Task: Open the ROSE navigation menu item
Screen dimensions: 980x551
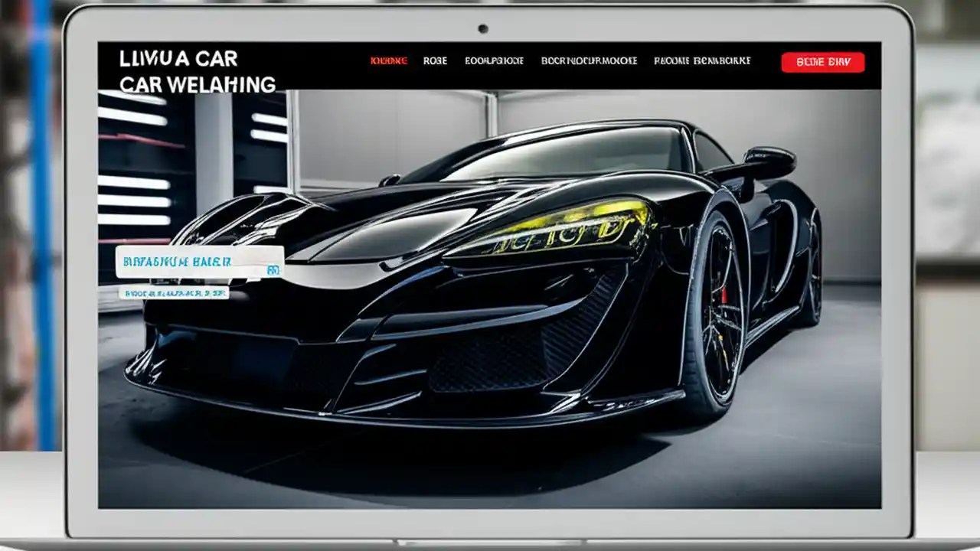Action: 435,60
